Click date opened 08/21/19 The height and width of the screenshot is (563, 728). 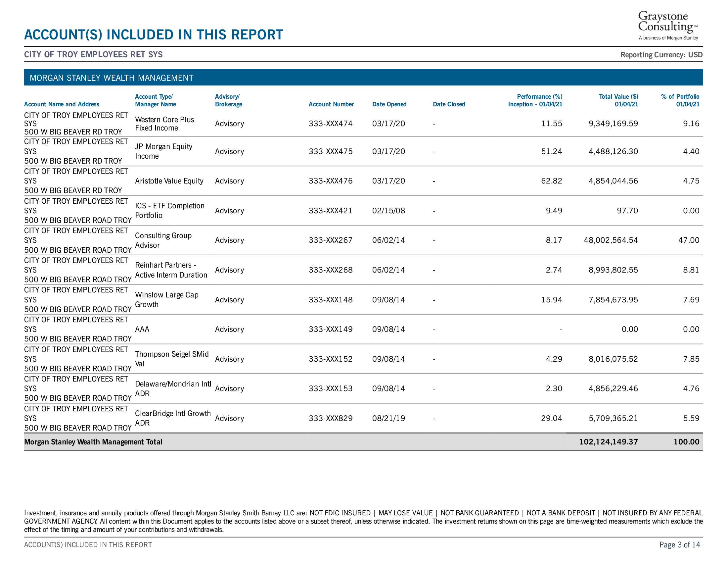[x=389, y=418]
